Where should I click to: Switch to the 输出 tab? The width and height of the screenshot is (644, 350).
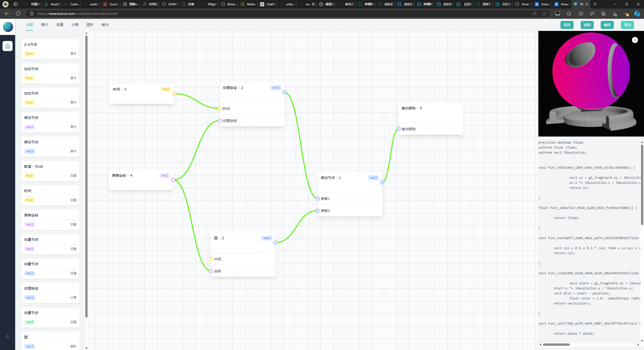[x=105, y=25]
